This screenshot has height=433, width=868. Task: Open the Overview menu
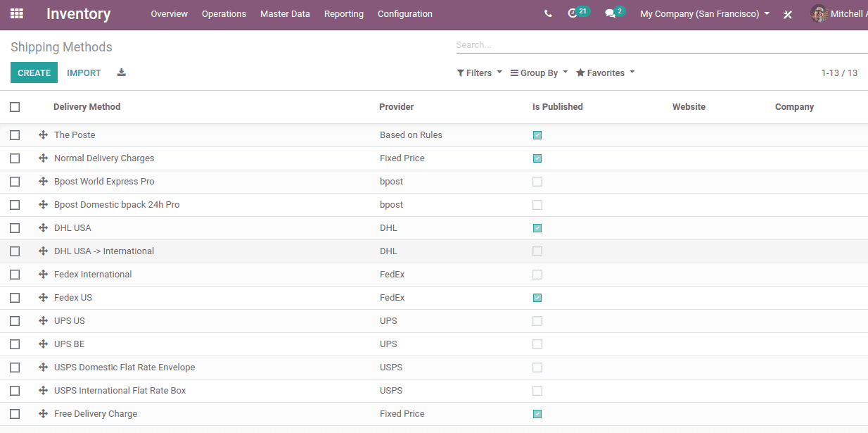169,13
